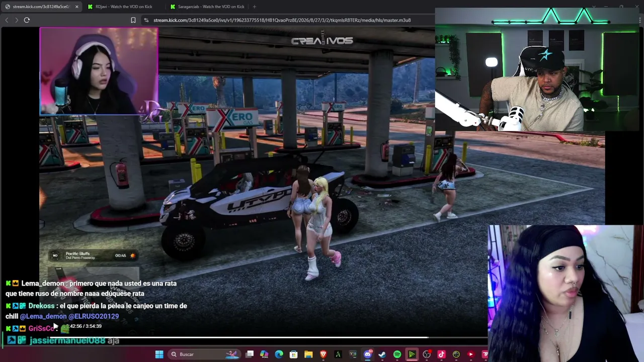Launch Brave browser from the taskbar

323,354
